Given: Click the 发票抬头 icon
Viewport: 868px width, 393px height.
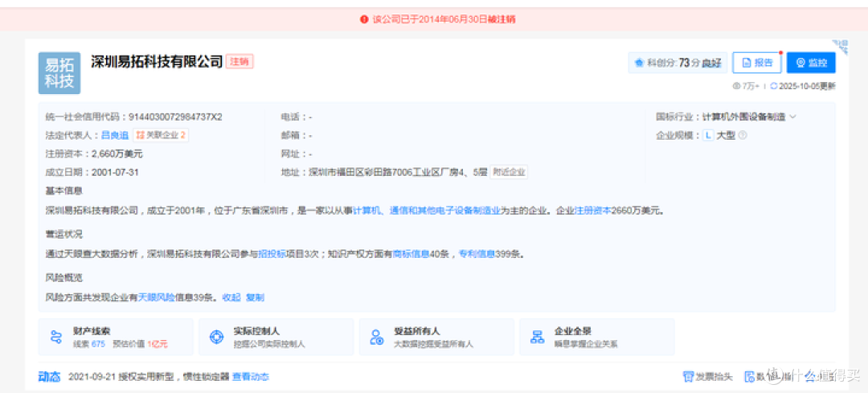Looking at the screenshot, I should pyautogui.click(x=688, y=377).
